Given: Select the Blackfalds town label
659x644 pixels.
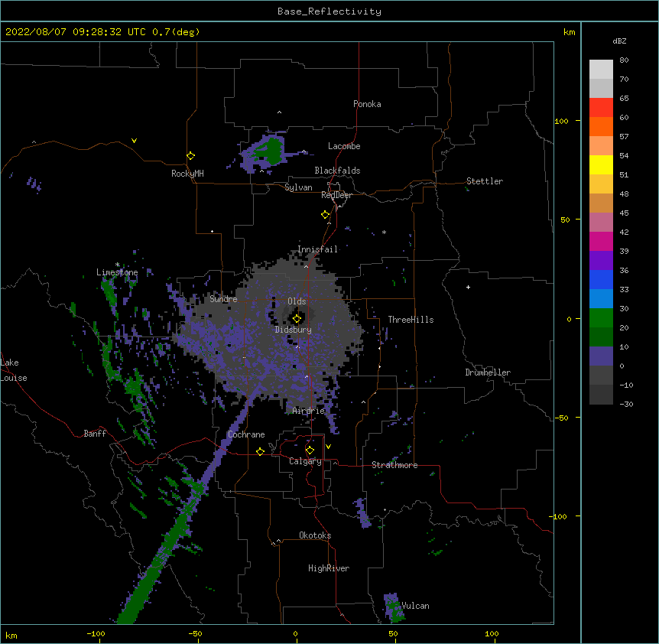Looking at the screenshot, I should 337,171.
